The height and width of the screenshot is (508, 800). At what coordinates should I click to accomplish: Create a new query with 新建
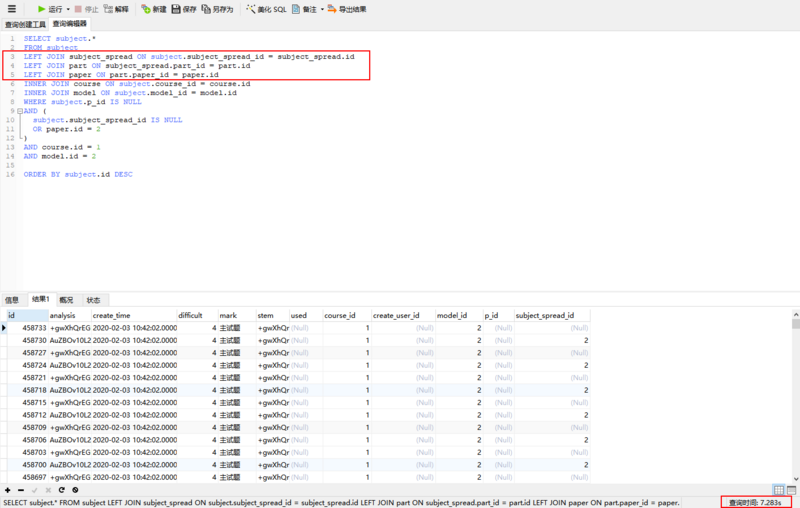[x=154, y=9]
